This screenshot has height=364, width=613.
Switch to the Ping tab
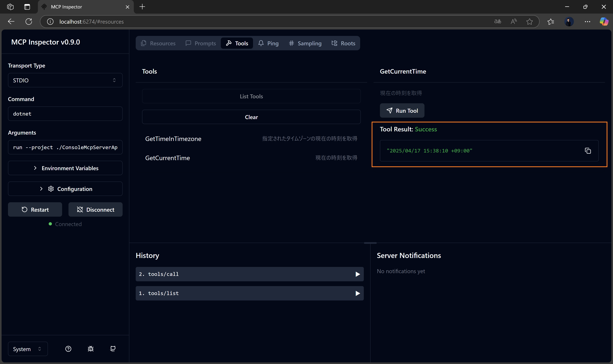click(268, 43)
